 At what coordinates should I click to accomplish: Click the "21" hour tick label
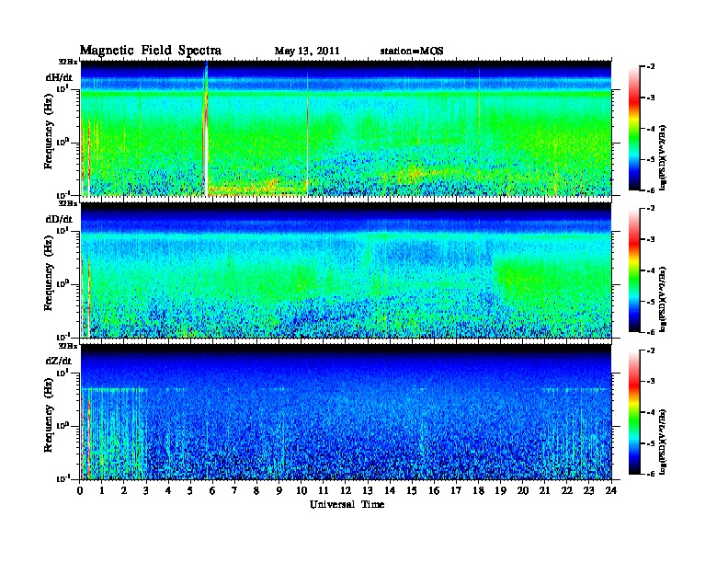pos(544,491)
